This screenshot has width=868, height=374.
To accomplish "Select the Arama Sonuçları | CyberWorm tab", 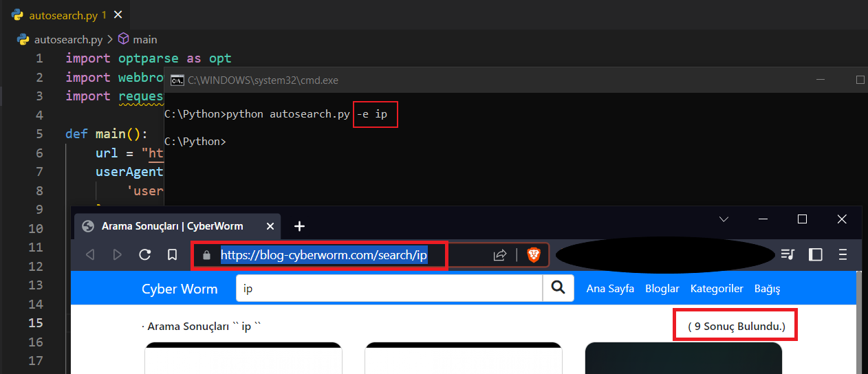I will pyautogui.click(x=172, y=226).
